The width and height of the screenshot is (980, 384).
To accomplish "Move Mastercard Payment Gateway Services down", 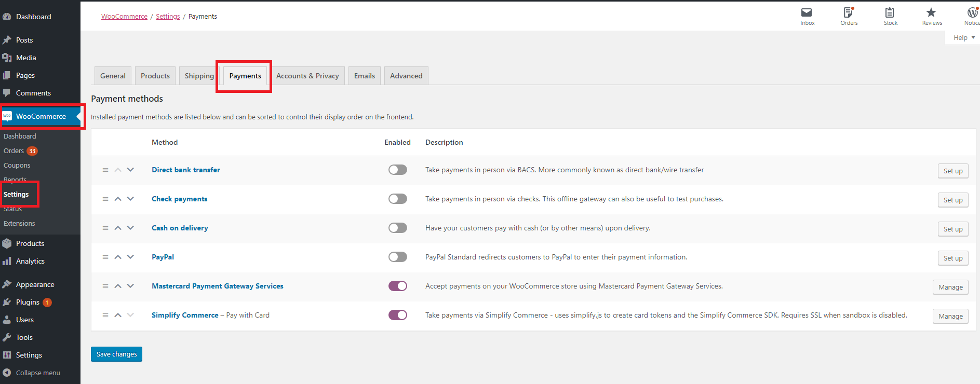I will tap(130, 286).
